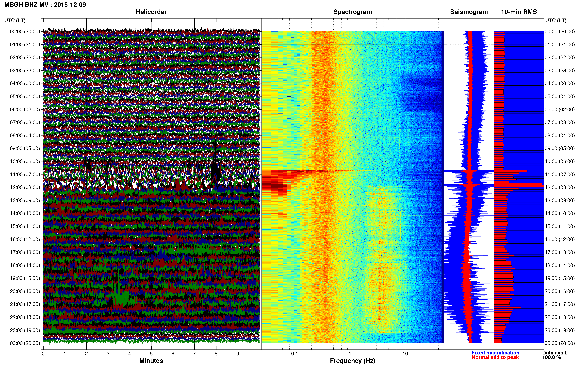Click left time label 22:00 (18:00)

tap(25, 317)
